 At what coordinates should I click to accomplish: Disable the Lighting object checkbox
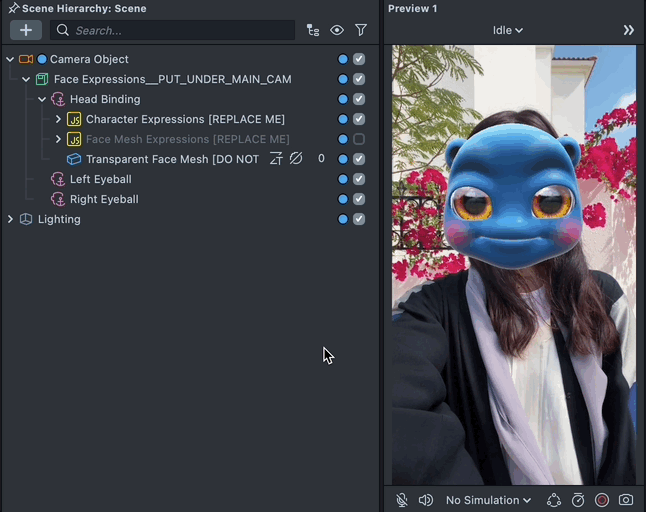pos(359,219)
